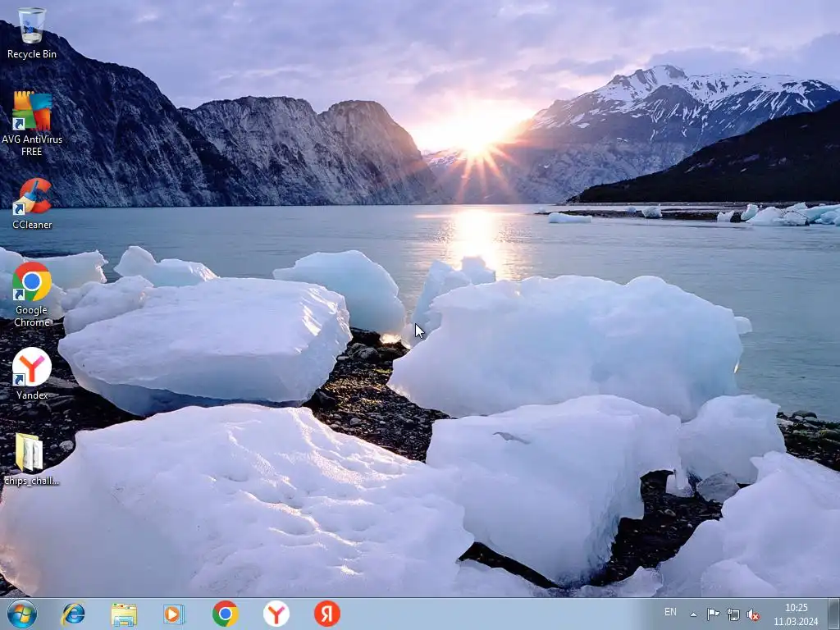Select the AVG AntiVirus FREE shortcut
Image resolution: width=840 pixels, height=630 pixels.
[32, 123]
